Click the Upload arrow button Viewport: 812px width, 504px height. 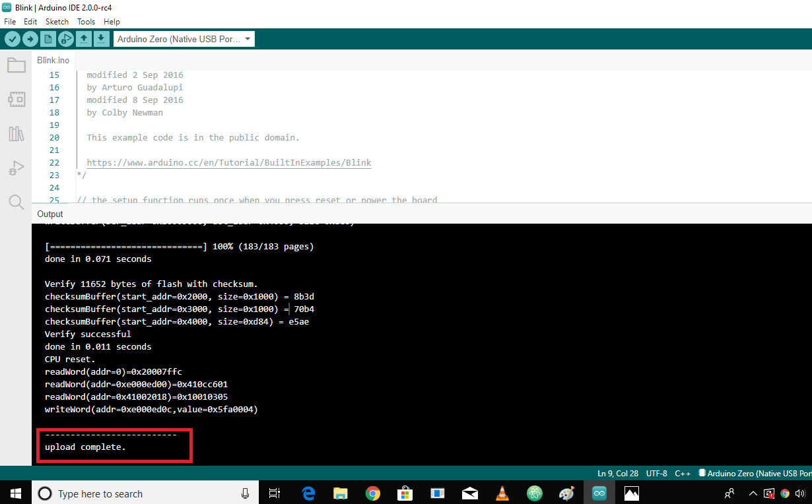(x=30, y=39)
